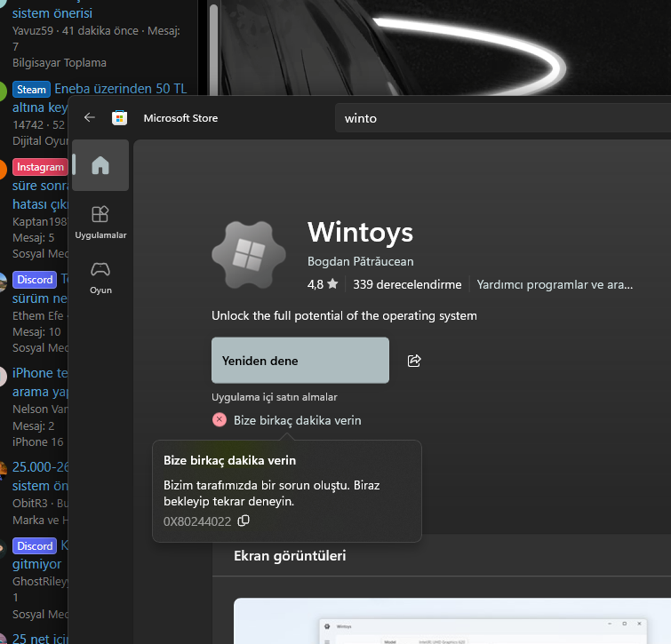The height and width of the screenshot is (644, 671).
Task: Open 'Eneba üzerinden 50 TL' forum thread
Action: (121, 89)
